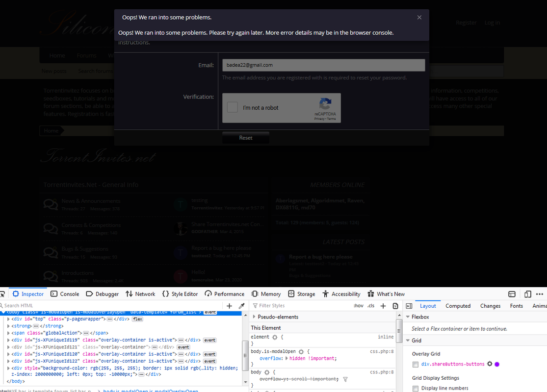Open Responsive Design Mode icon
This screenshot has width=547, height=392.
(x=528, y=294)
